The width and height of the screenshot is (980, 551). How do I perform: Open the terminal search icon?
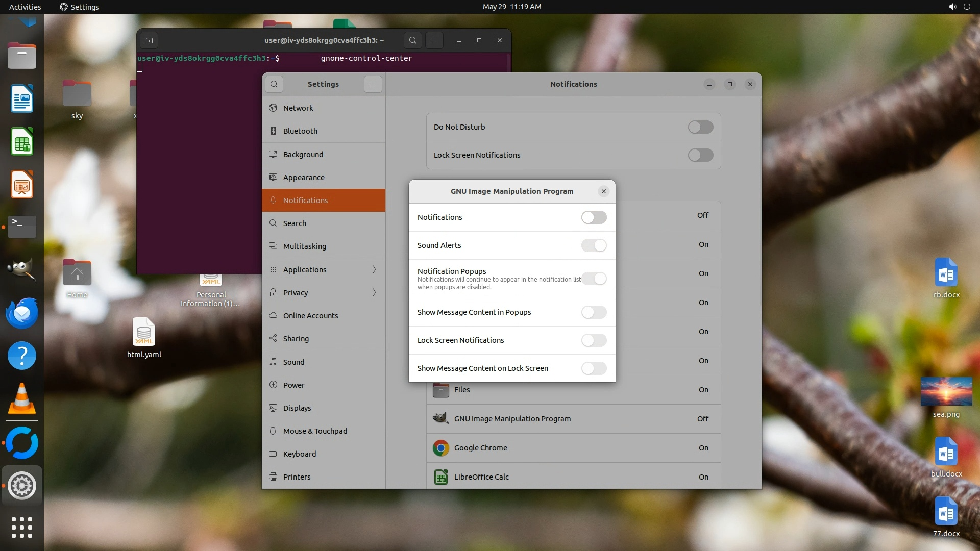click(x=412, y=40)
